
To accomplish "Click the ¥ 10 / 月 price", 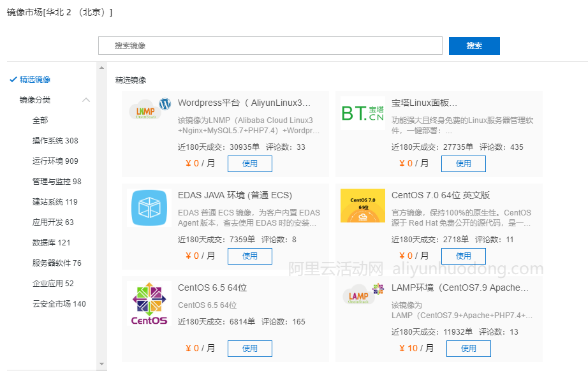I will (416, 348).
